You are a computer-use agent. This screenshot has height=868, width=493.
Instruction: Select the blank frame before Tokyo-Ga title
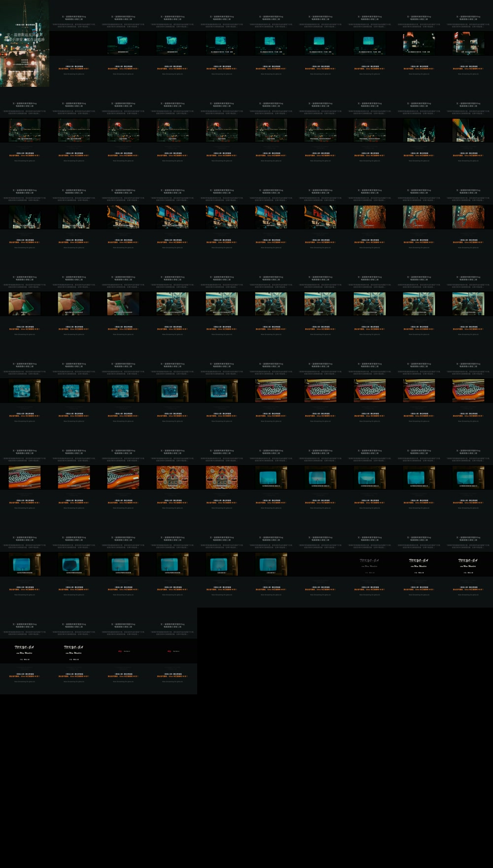point(320,564)
